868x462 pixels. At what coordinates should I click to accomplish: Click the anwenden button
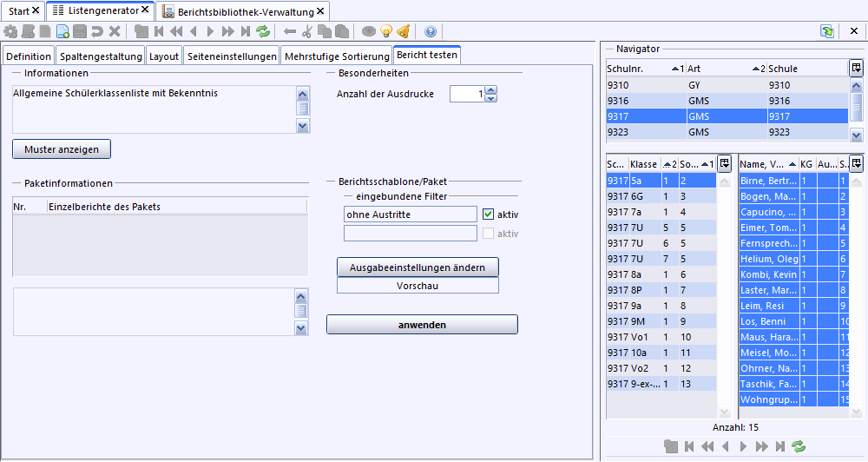coord(422,325)
